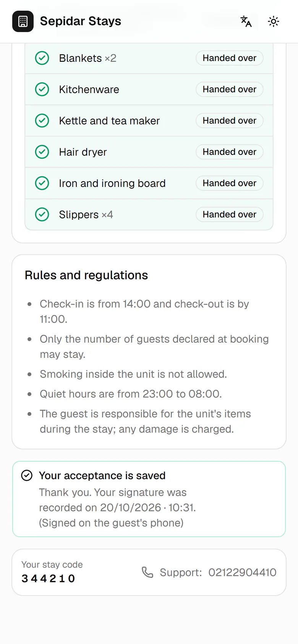
Task: Click the Rules and regulations heading
Action: (x=86, y=275)
